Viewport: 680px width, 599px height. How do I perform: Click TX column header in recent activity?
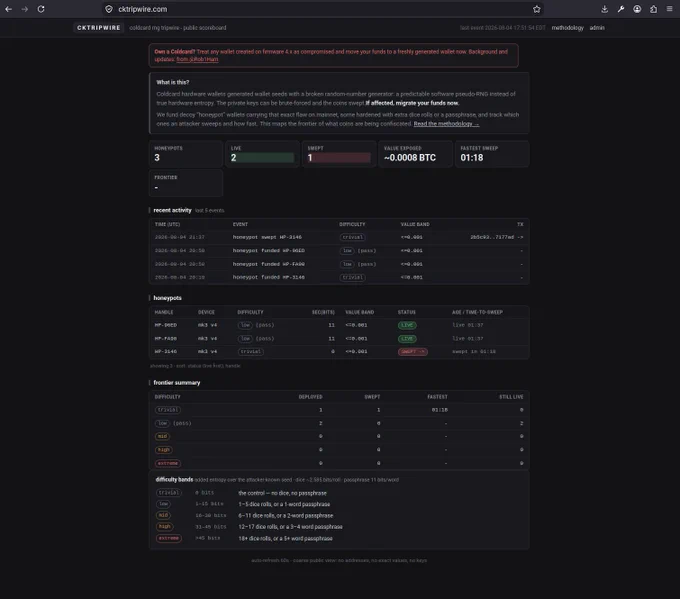point(520,224)
